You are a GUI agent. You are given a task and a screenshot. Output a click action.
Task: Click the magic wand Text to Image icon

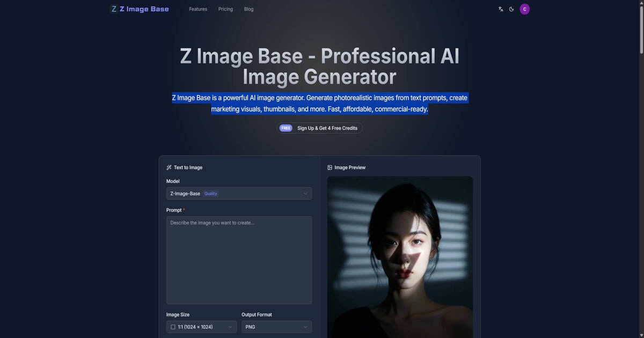tap(168, 167)
